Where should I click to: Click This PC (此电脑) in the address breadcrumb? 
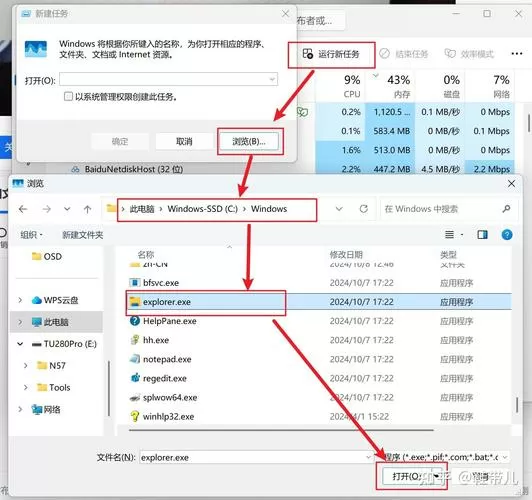pyautogui.click(x=142, y=209)
